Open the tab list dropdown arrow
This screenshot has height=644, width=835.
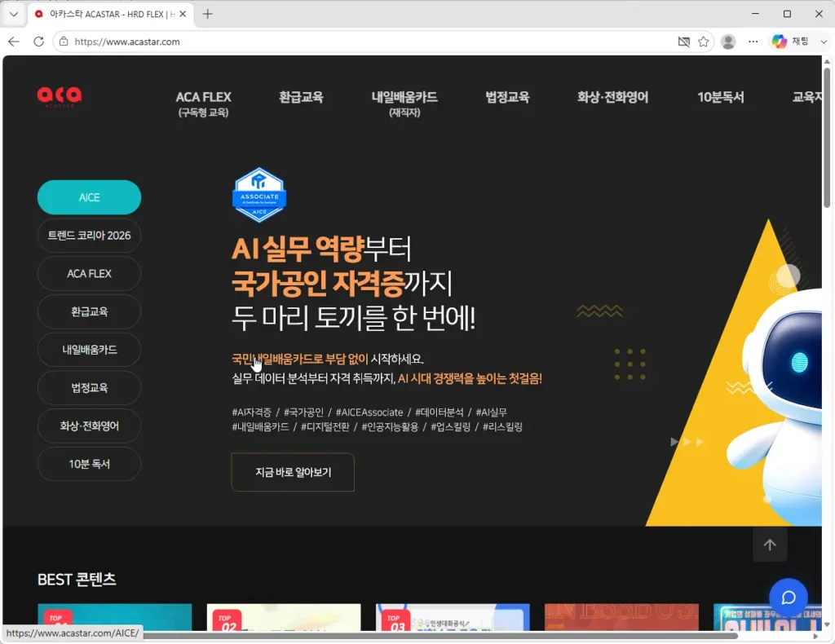(x=14, y=14)
